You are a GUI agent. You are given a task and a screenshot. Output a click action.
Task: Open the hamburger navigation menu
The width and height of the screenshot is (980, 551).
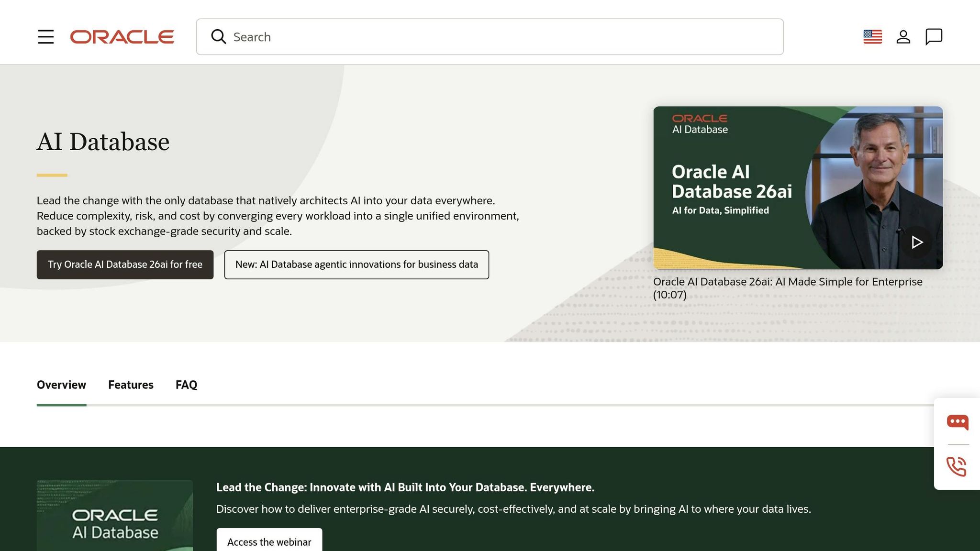point(46,37)
